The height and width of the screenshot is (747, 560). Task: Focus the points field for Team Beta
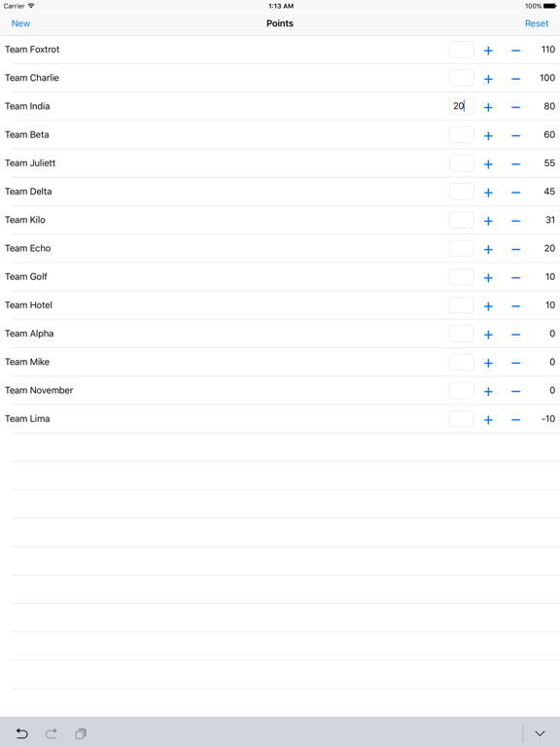[462, 135]
